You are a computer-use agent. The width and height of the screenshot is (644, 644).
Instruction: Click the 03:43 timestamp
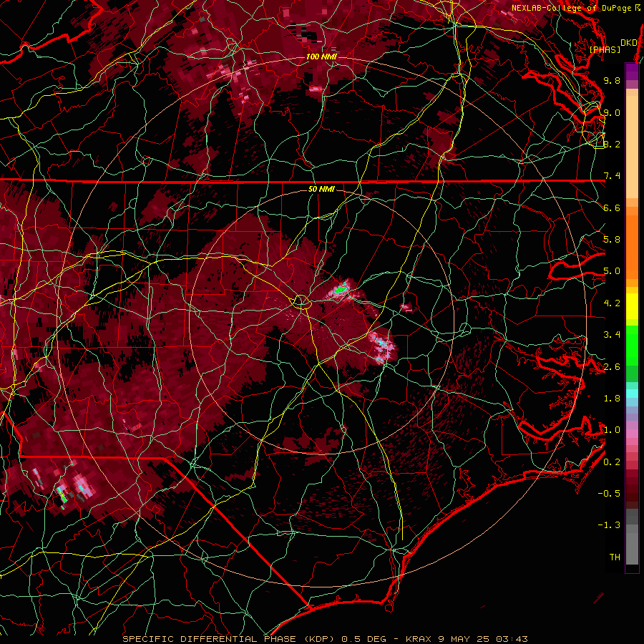pyautogui.click(x=512, y=639)
